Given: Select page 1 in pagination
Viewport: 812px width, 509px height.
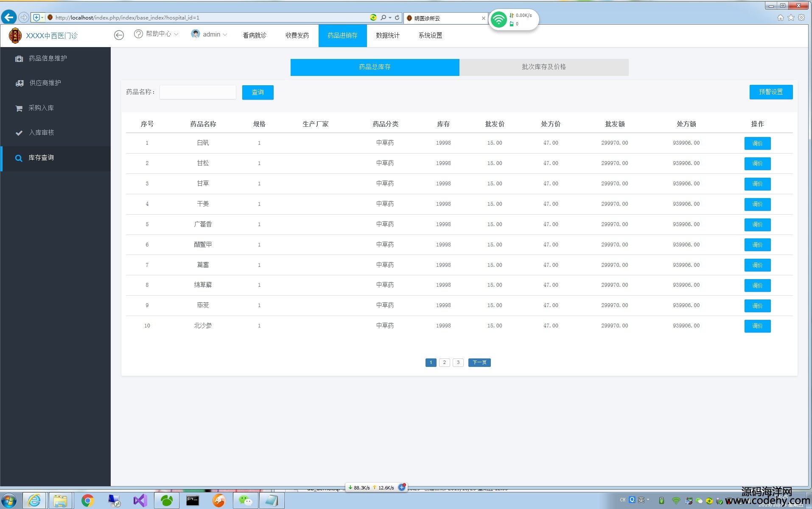Looking at the screenshot, I should pyautogui.click(x=431, y=363).
